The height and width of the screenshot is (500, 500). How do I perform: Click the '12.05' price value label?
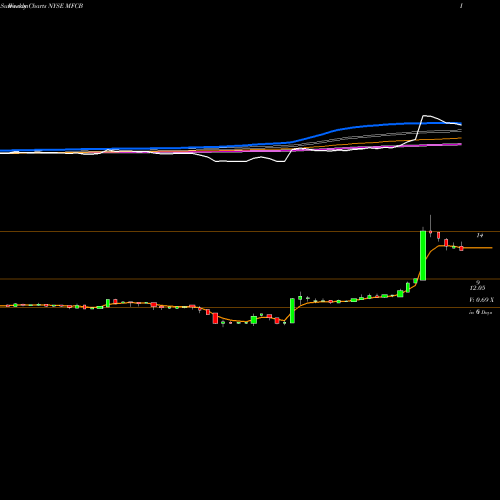click(x=477, y=288)
